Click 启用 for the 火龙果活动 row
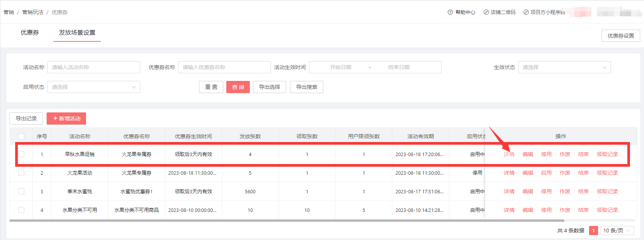The image size is (644, 240). click(546, 173)
